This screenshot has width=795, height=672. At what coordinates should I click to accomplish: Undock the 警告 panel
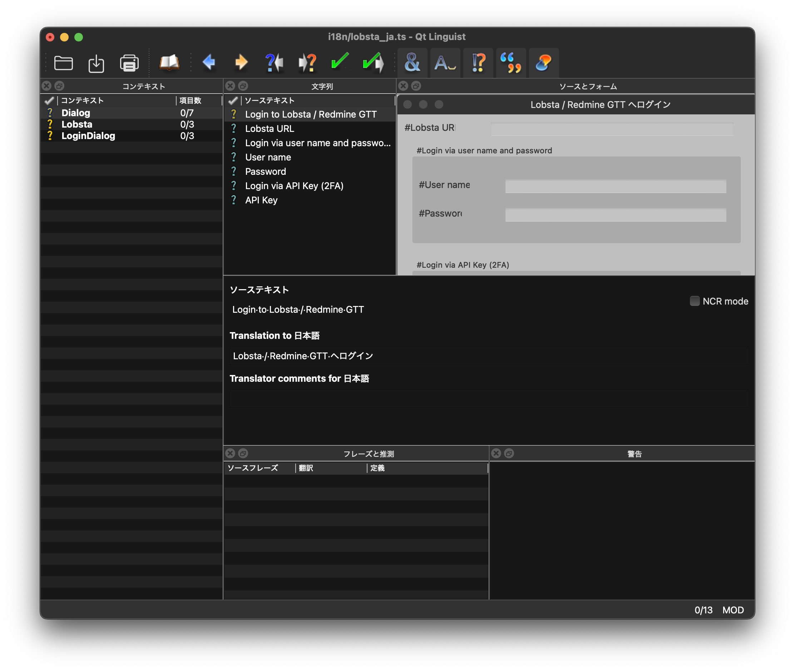(x=509, y=453)
